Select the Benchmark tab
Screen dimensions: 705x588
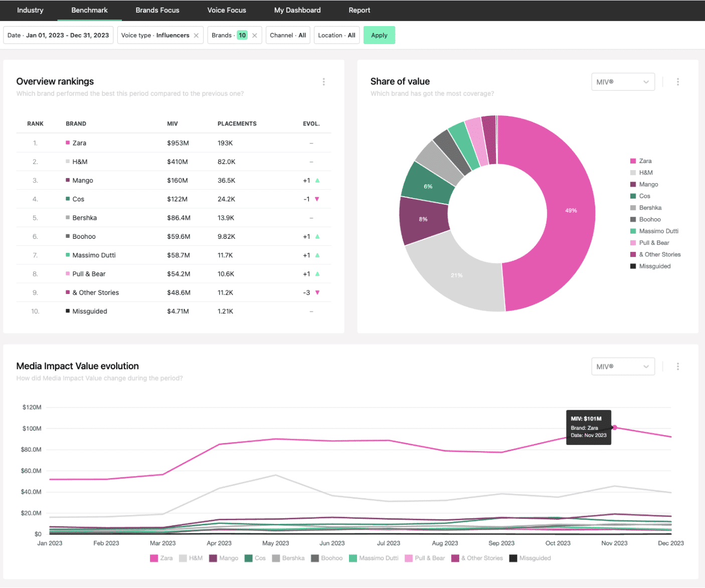click(89, 10)
